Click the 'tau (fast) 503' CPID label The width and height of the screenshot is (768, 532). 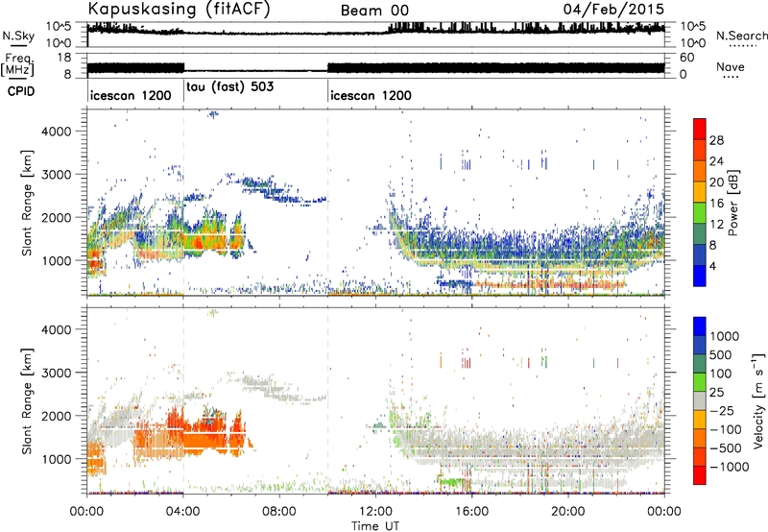(x=229, y=87)
